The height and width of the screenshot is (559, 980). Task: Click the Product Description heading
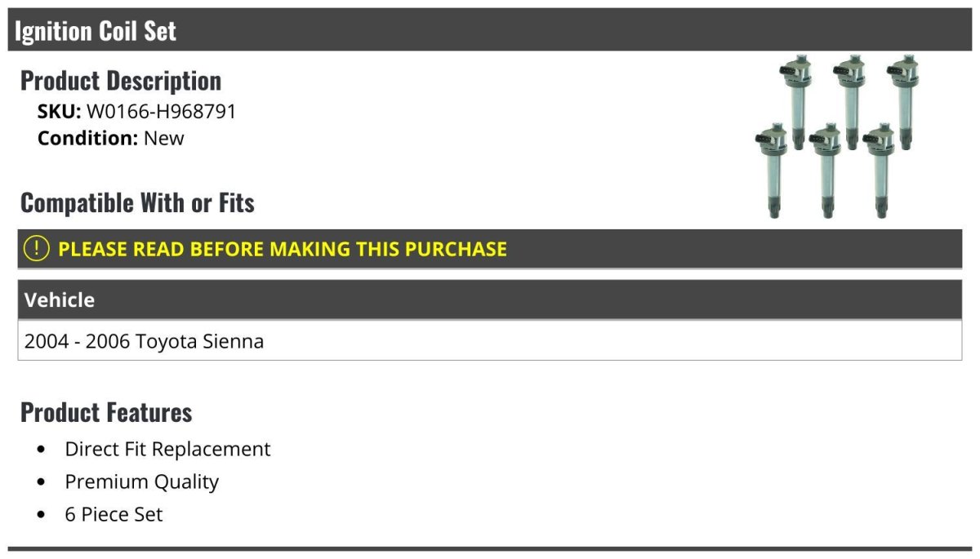coord(121,80)
